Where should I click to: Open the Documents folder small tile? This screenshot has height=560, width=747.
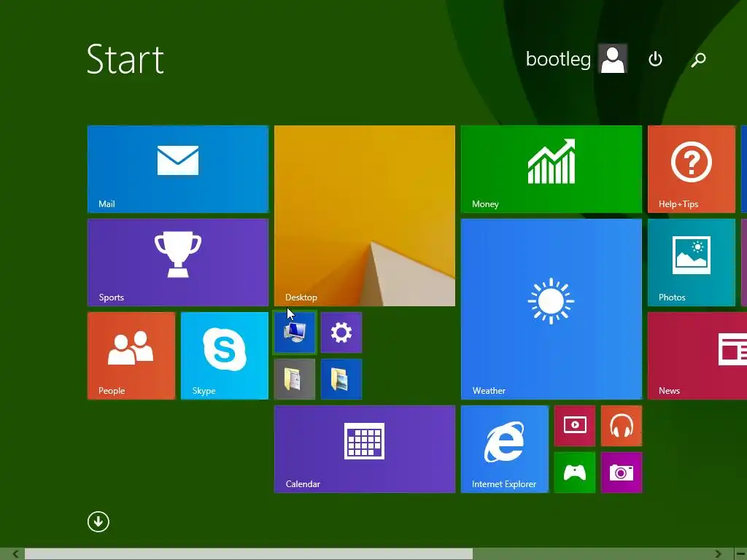click(295, 379)
